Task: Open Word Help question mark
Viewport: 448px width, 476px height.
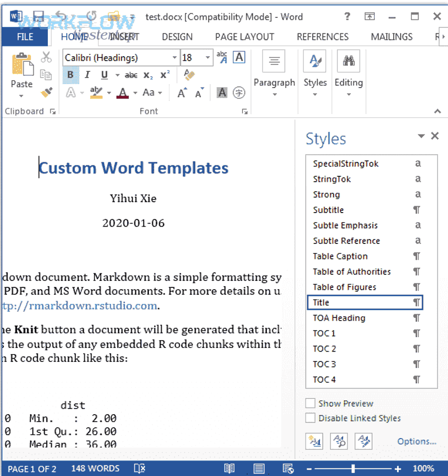Action: click(x=347, y=16)
